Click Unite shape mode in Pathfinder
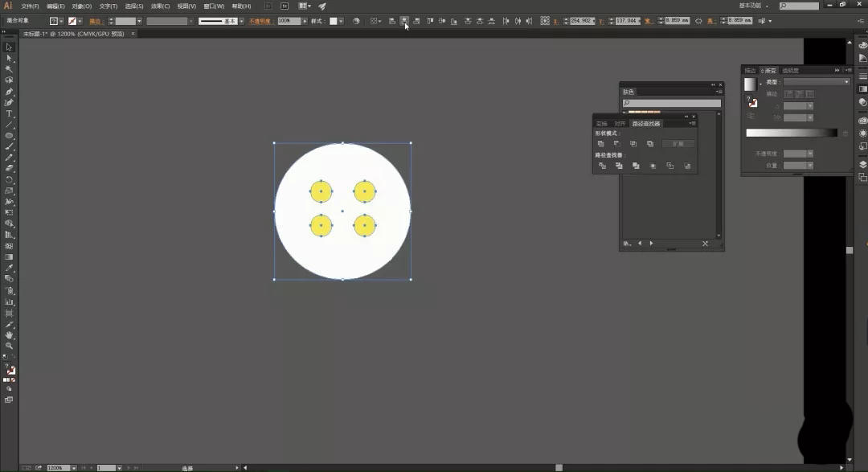Screen dimensions: 868x472 [600, 143]
